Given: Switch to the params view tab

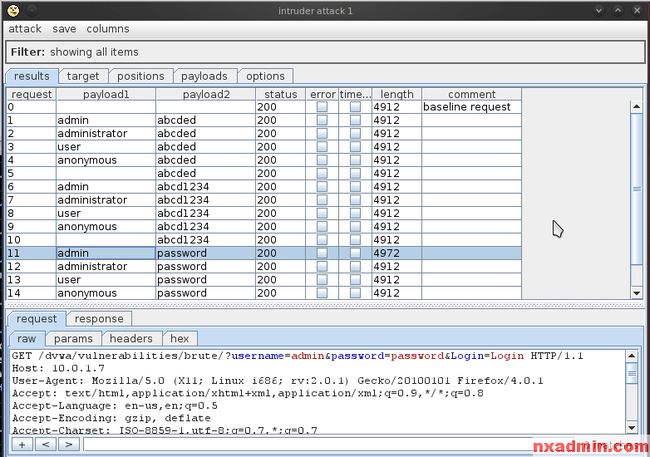Looking at the screenshot, I should coord(73,339).
